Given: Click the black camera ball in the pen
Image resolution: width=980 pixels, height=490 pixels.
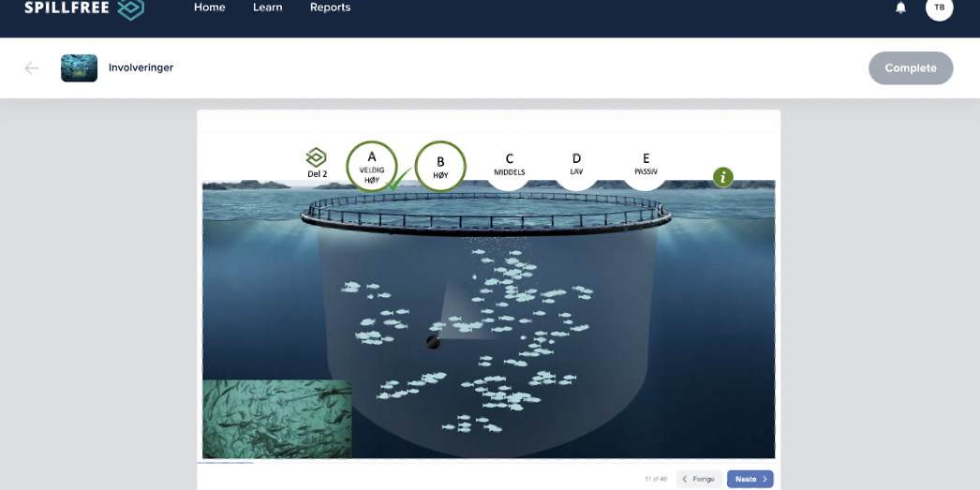Looking at the screenshot, I should tap(433, 343).
